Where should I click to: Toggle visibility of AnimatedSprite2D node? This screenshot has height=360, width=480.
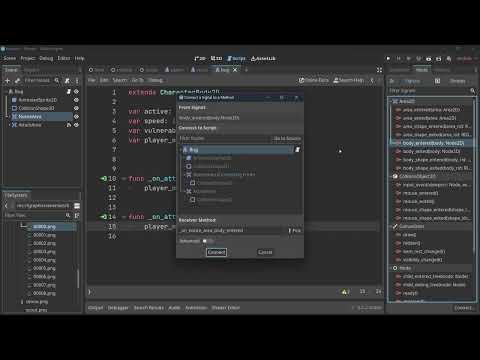[x=76, y=100]
